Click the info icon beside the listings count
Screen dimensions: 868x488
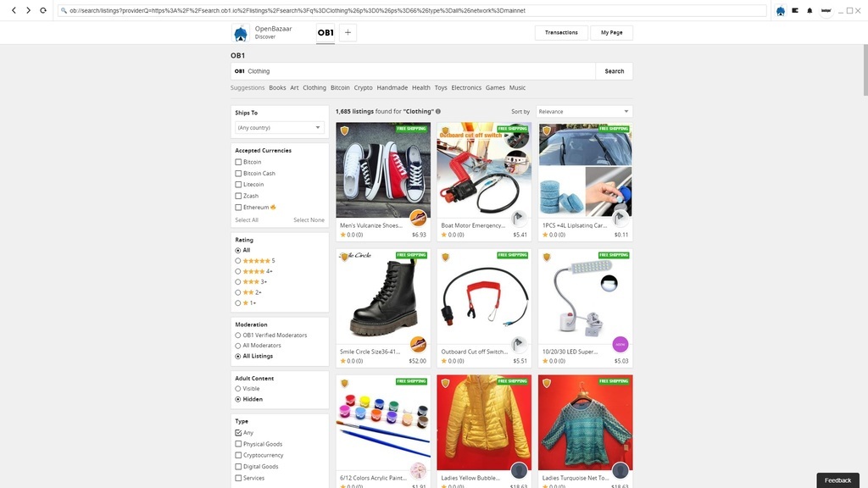[438, 111]
